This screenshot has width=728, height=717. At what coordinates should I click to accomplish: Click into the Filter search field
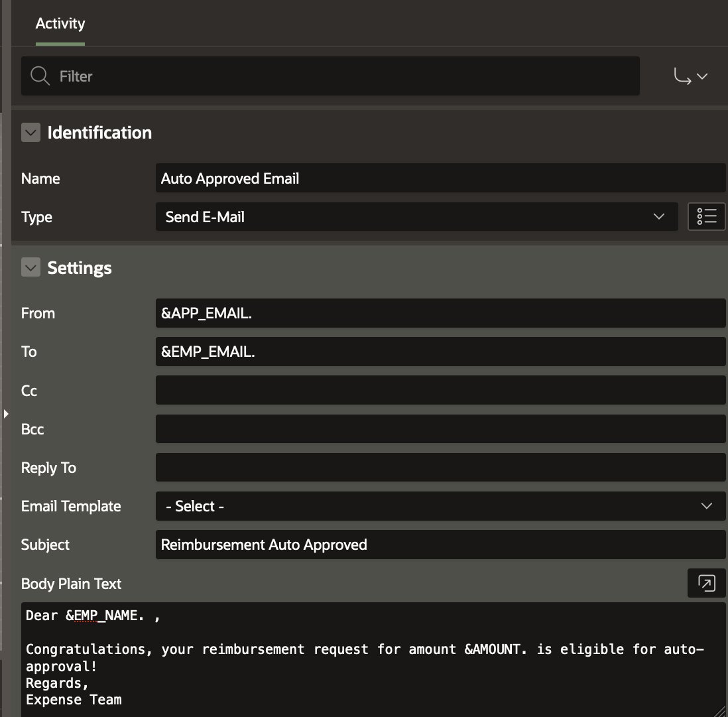(x=345, y=76)
